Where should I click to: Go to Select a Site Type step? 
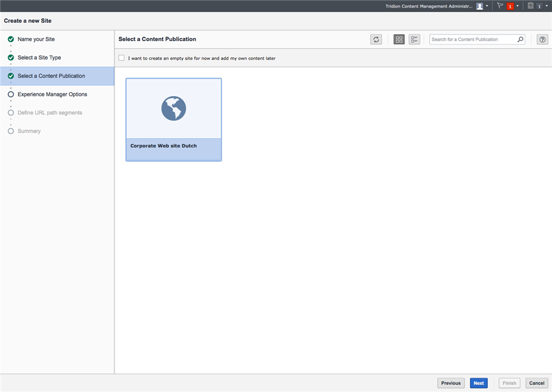coord(39,58)
